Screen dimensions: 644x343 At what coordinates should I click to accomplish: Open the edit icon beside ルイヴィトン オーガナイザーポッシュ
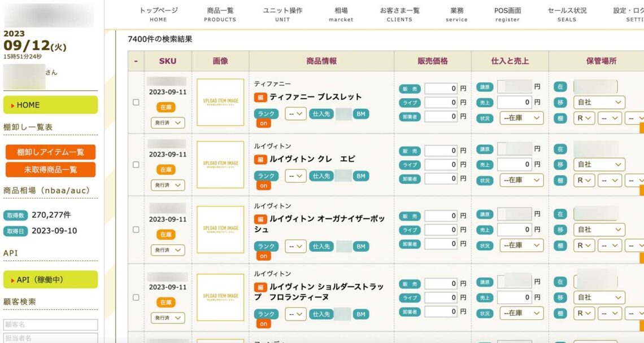[x=260, y=219]
